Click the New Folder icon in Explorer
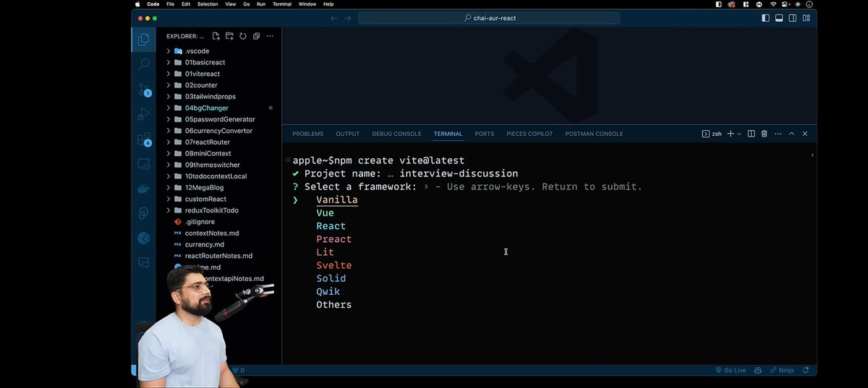The height and width of the screenshot is (388, 868). coord(229,36)
